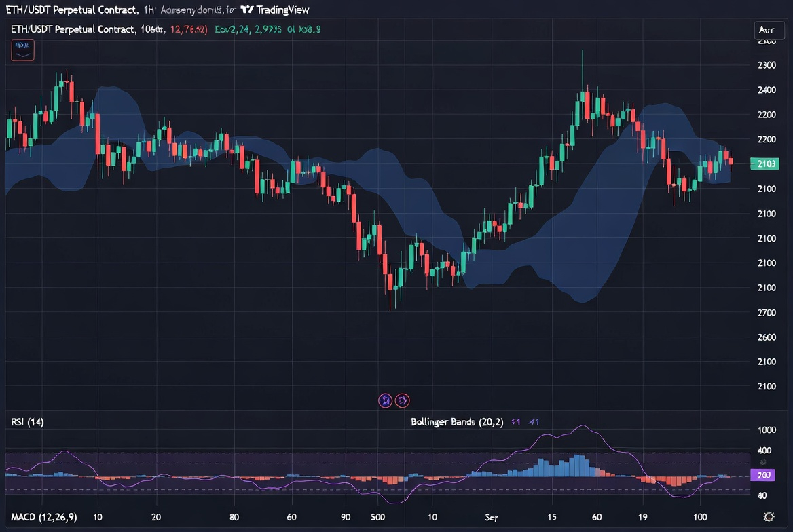
Task: Click the left purple circular event icon
Action: 385,400
